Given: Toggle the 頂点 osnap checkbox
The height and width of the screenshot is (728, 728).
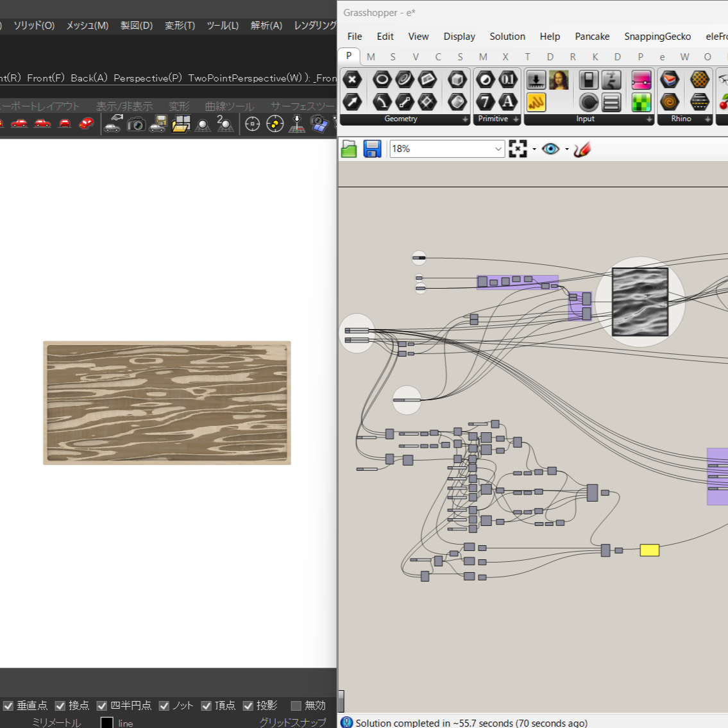Looking at the screenshot, I should tap(206, 706).
